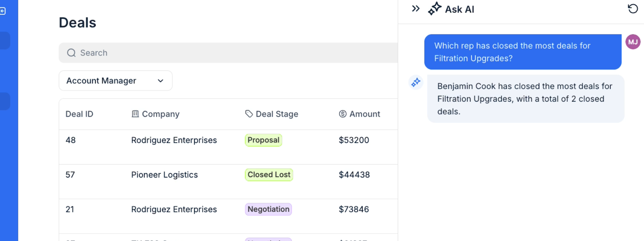
Task: Select the Closed Lost stage badge
Action: [x=269, y=175]
